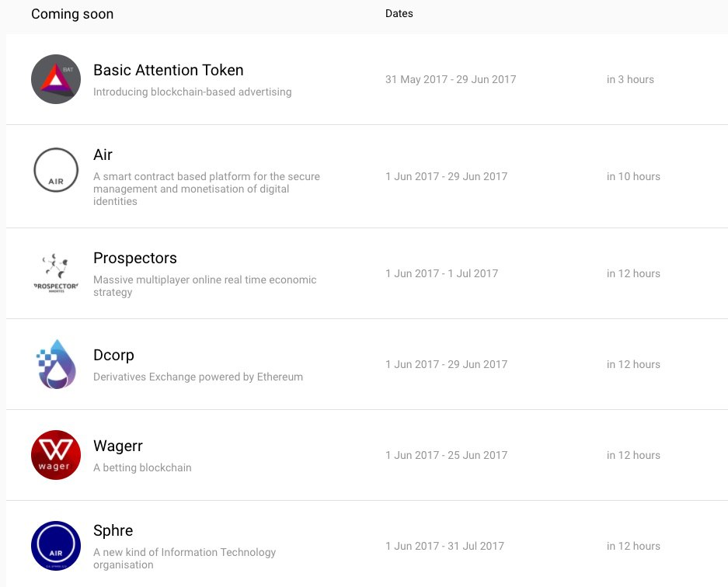Open the Dcorp project title
This screenshot has width=728, height=587.
[113, 355]
